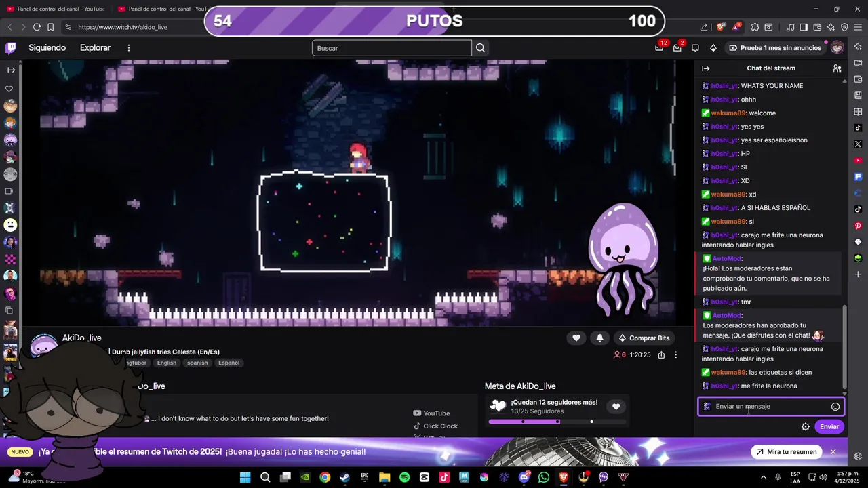The width and height of the screenshot is (868, 488).
Task: Open the browser hamburger main menu
Action: 858,27
